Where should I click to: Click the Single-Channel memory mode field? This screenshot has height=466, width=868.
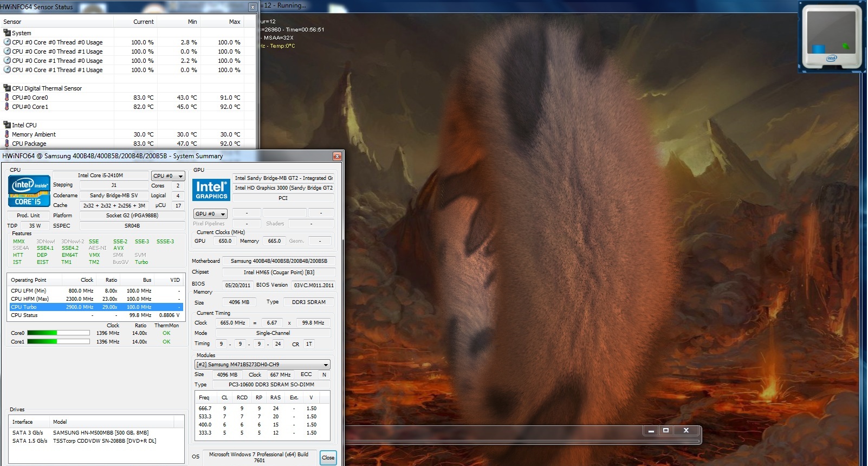273,333
